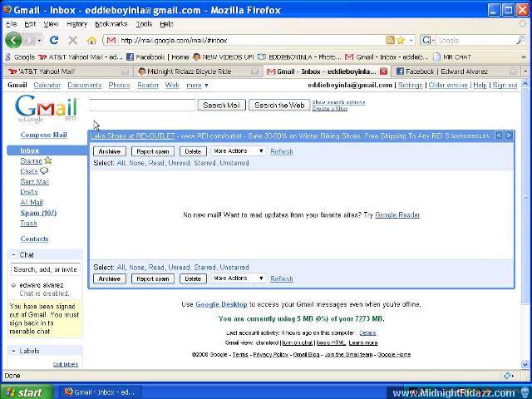The image size is (532, 399).
Task: Open the Tools menu
Action: click(x=144, y=24)
